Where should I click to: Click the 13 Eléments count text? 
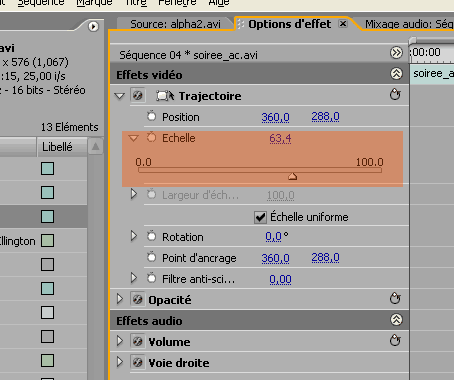tap(69, 127)
